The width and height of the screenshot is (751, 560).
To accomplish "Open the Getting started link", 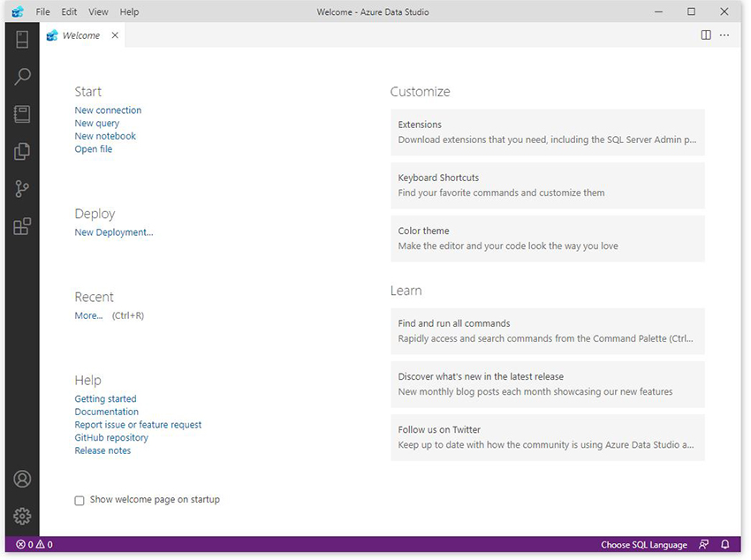I will (105, 398).
